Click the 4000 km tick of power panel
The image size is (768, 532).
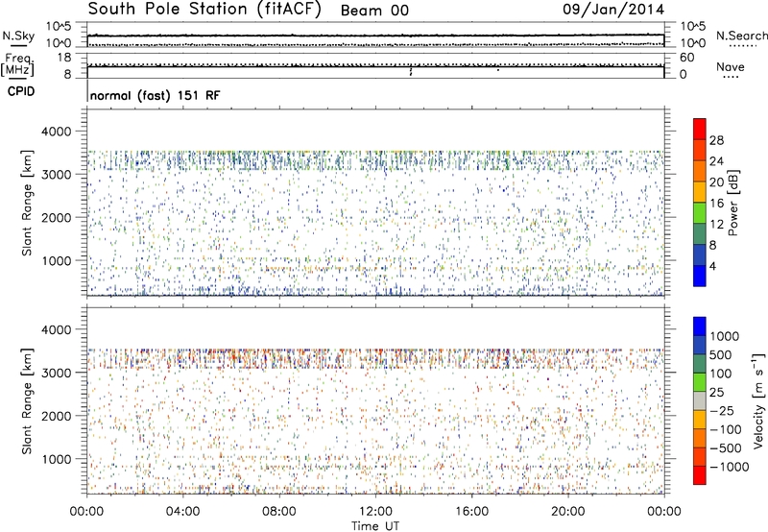click(x=56, y=132)
